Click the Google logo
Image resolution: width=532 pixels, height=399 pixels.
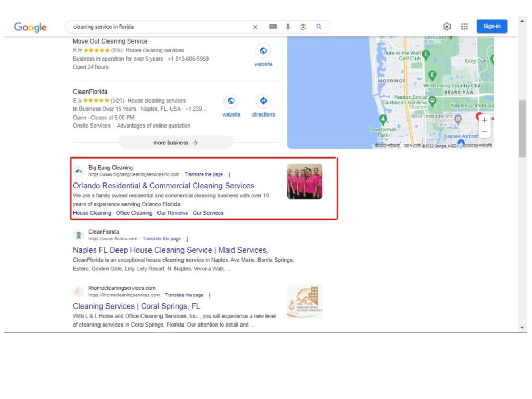click(x=30, y=27)
